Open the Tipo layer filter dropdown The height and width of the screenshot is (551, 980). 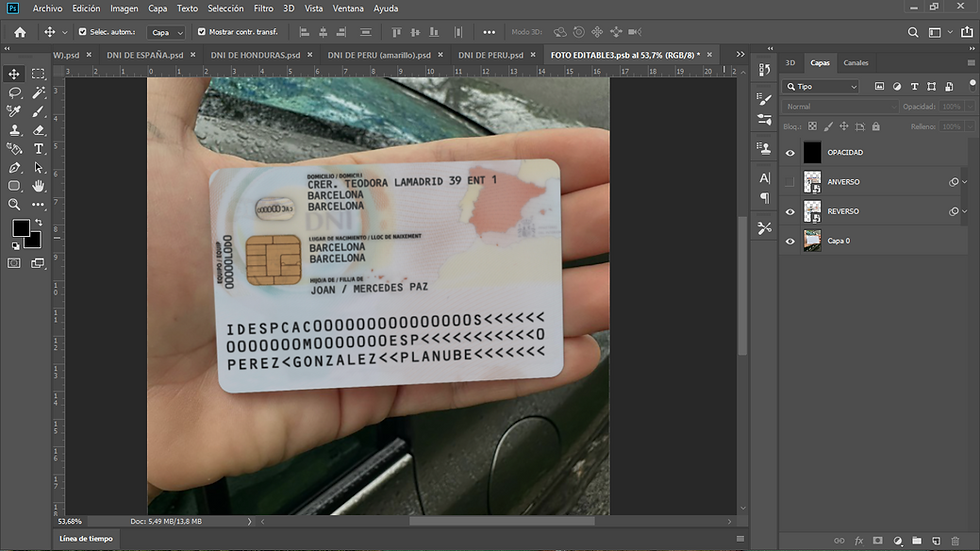tap(821, 86)
